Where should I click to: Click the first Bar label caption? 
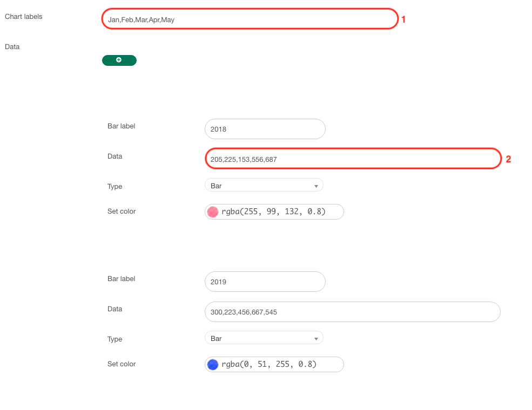(x=121, y=126)
